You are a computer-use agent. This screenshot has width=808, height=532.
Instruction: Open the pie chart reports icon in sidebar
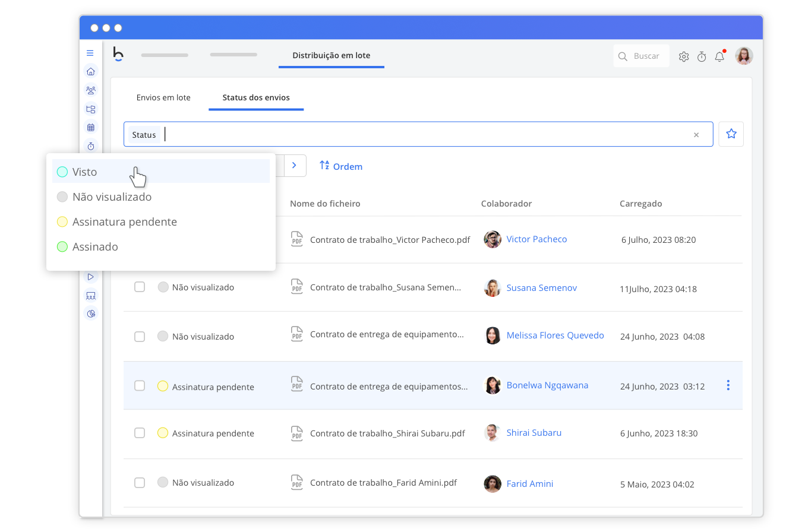click(90, 313)
